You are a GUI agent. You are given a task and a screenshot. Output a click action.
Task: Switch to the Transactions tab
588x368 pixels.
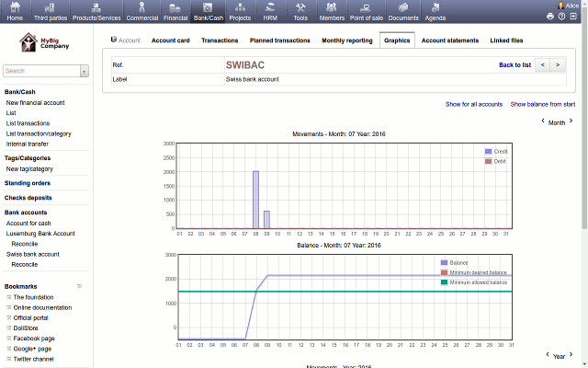[x=220, y=40]
